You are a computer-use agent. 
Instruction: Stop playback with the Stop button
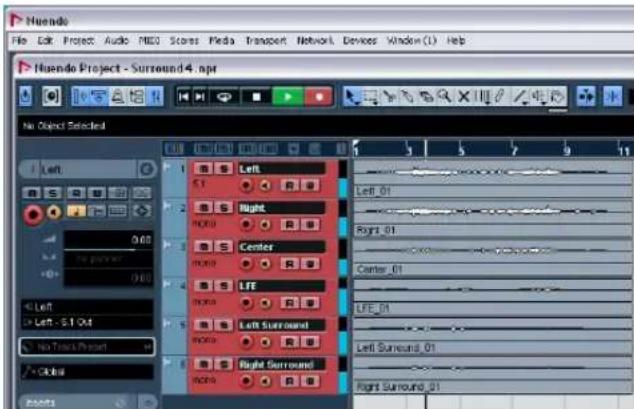(x=256, y=97)
